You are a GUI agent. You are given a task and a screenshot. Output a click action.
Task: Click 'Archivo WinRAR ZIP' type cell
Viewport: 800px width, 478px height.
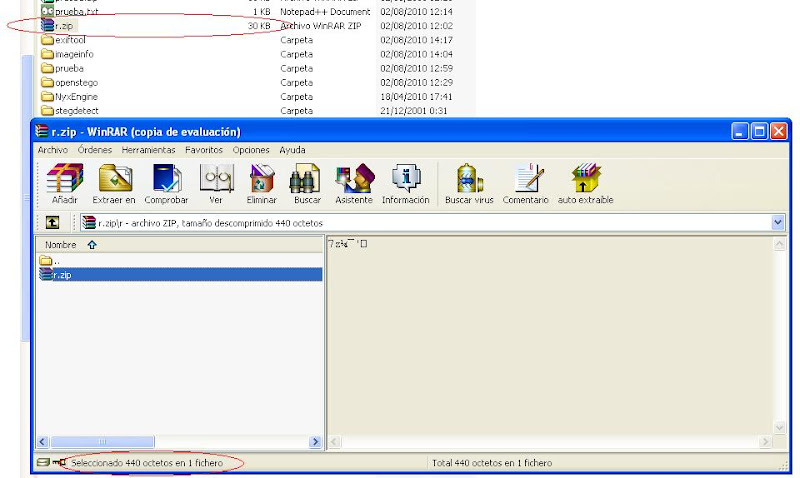point(321,26)
